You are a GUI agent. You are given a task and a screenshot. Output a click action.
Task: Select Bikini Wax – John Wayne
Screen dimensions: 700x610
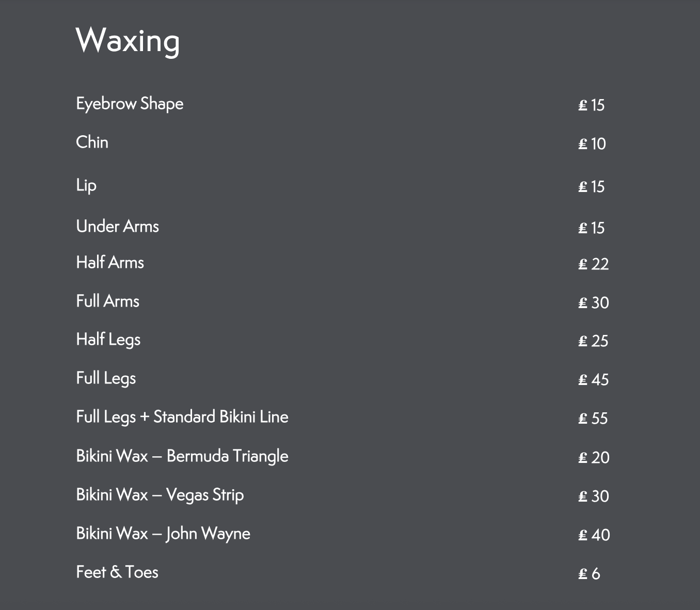[x=163, y=534]
